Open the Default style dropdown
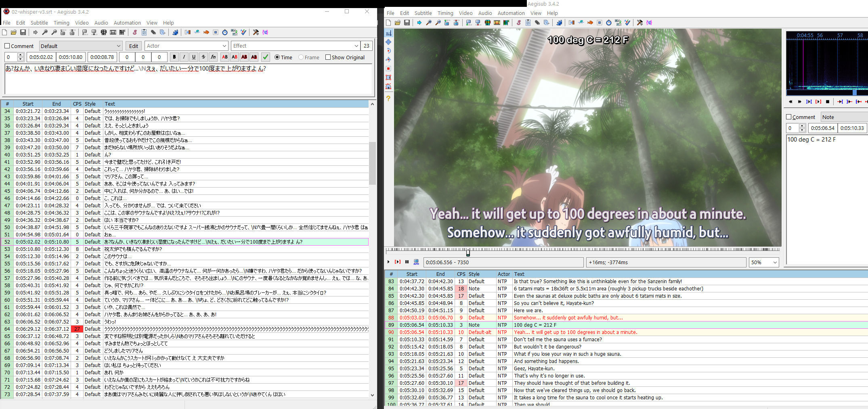The width and height of the screenshot is (868, 409). coord(81,46)
